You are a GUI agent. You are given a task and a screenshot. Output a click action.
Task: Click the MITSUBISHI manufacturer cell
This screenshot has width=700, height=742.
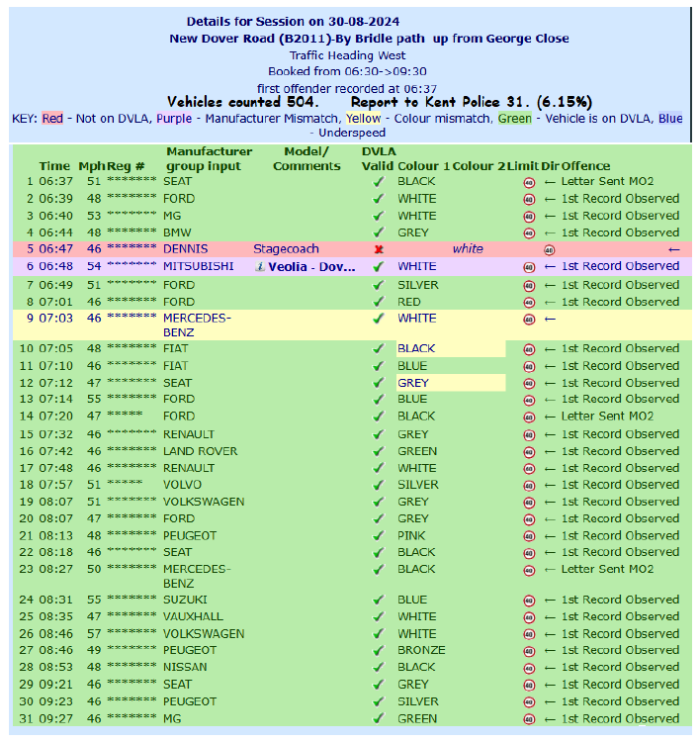click(x=198, y=266)
